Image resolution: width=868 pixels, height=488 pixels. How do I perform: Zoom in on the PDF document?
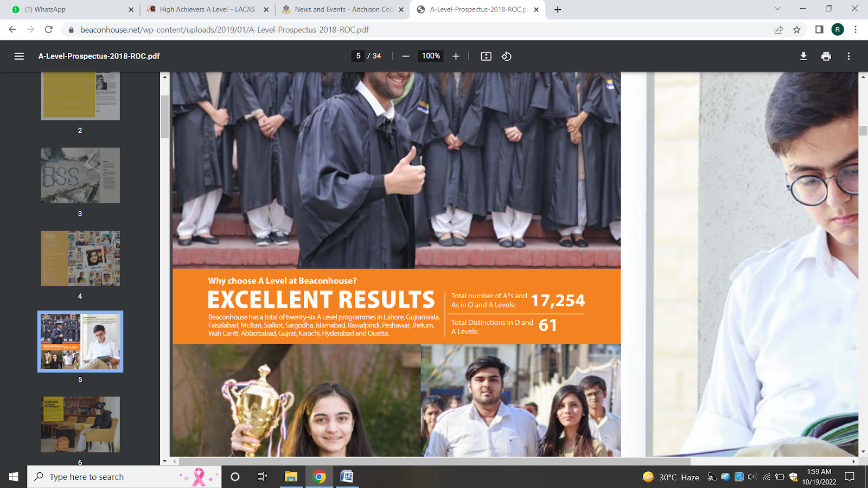[456, 56]
